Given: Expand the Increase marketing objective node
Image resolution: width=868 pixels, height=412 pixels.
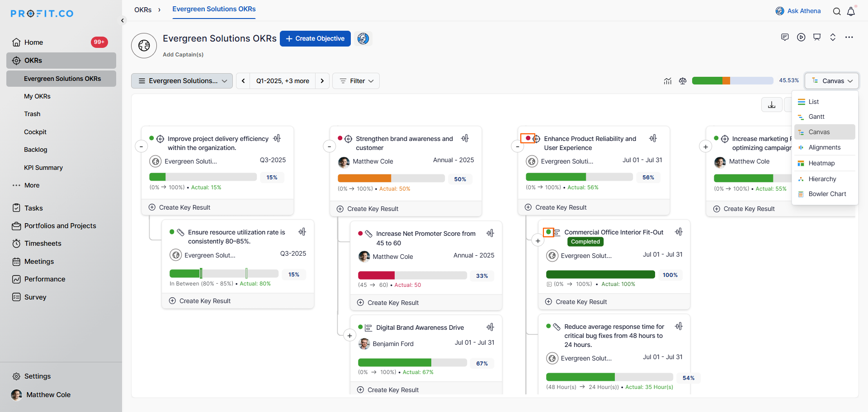Looking at the screenshot, I should [x=706, y=146].
